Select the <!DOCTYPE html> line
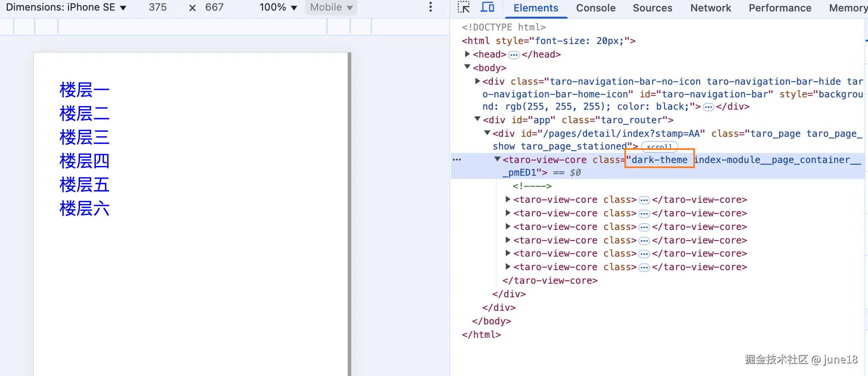This screenshot has width=868, height=376. click(x=504, y=27)
